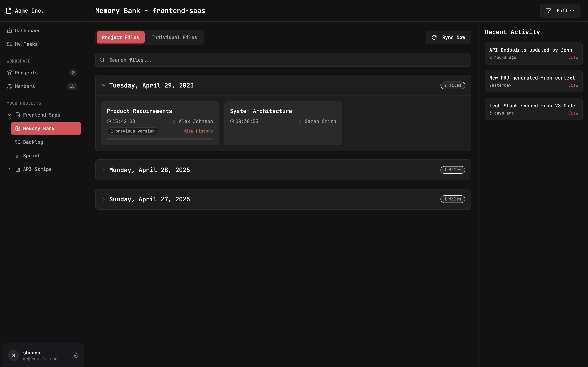The image size is (588, 367).
Task: Collapse the Tuesday, April 29 section
Action: click(104, 85)
